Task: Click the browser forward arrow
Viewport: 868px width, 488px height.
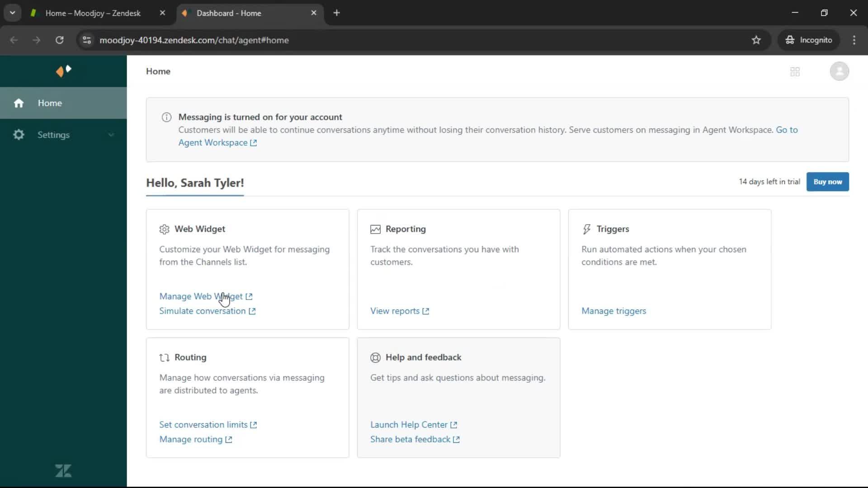Action: (36, 40)
